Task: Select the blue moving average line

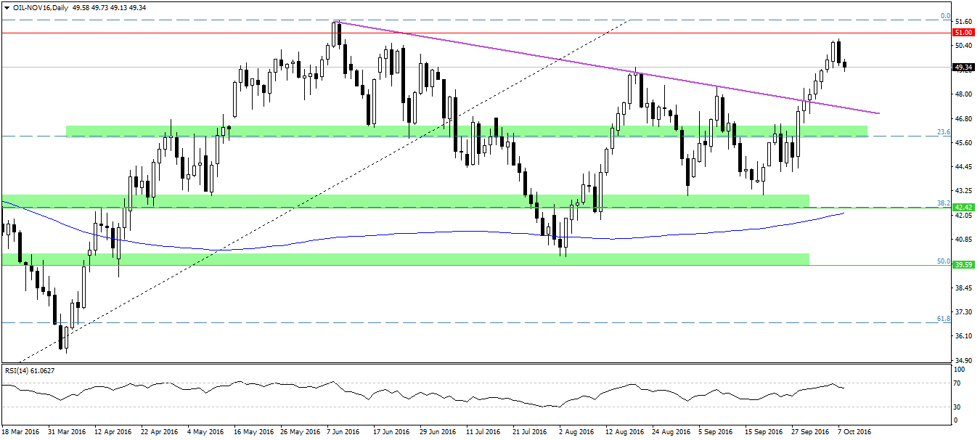Action: pyautogui.click(x=436, y=233)
